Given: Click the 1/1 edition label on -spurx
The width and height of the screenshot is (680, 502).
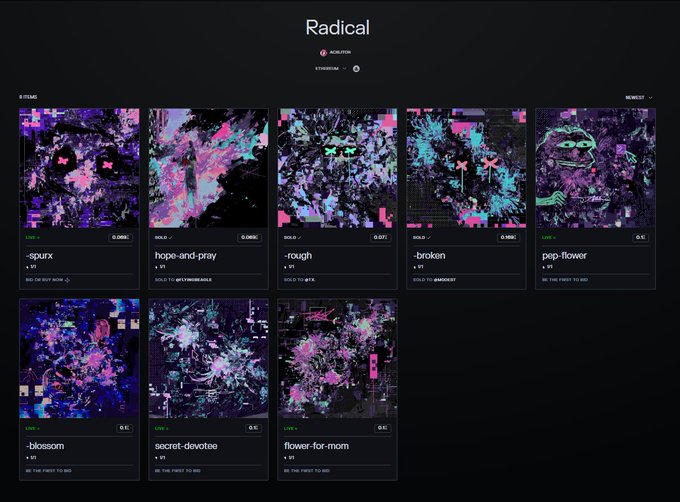Looking at the screenshot, I should pyautogui.click(x=32, y=267).
